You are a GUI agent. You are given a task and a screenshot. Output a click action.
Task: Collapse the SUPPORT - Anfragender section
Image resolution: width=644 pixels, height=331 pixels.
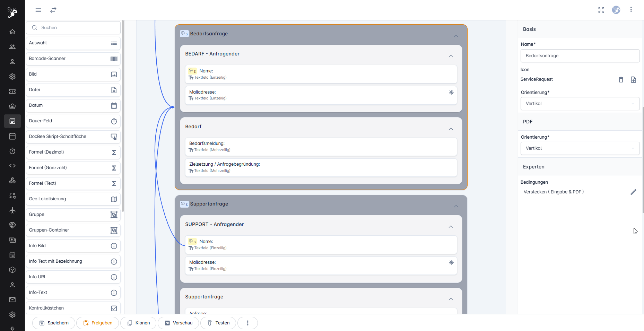451,227
